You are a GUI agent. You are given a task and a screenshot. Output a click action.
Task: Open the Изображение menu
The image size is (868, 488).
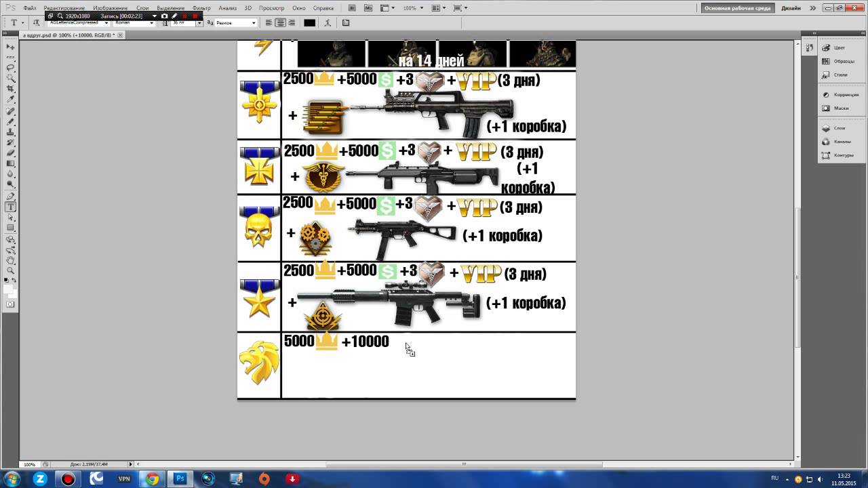(x=110, y=8)
